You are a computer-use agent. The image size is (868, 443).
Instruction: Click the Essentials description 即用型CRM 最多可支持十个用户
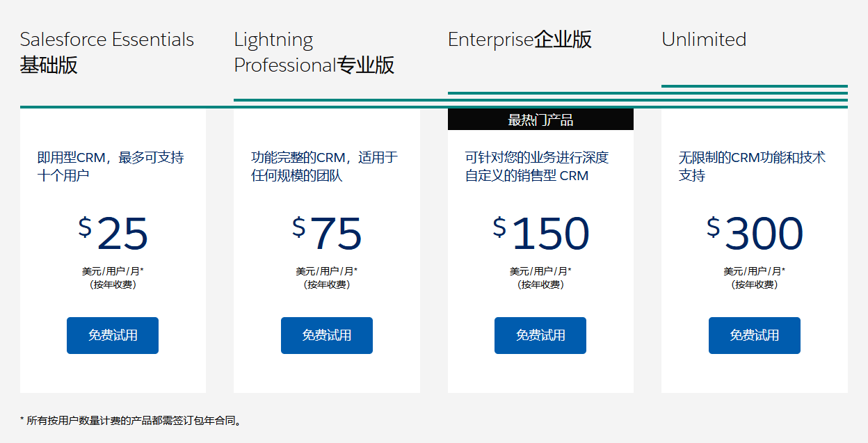pyautogui.click(x=112, y=166)
